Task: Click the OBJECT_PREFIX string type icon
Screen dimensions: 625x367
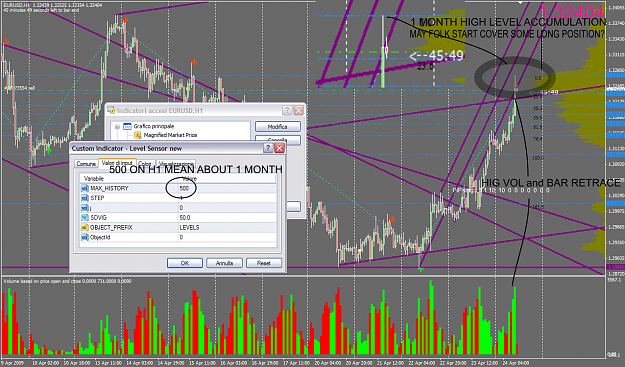Action: 85,228
